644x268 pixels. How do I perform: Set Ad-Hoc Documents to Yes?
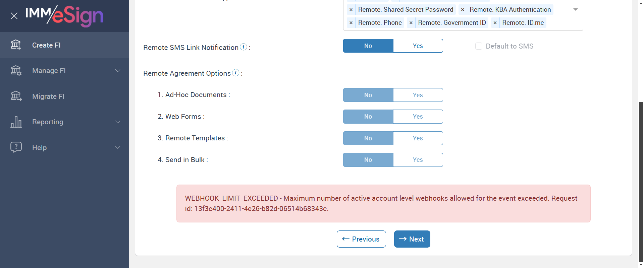point(418,95)
